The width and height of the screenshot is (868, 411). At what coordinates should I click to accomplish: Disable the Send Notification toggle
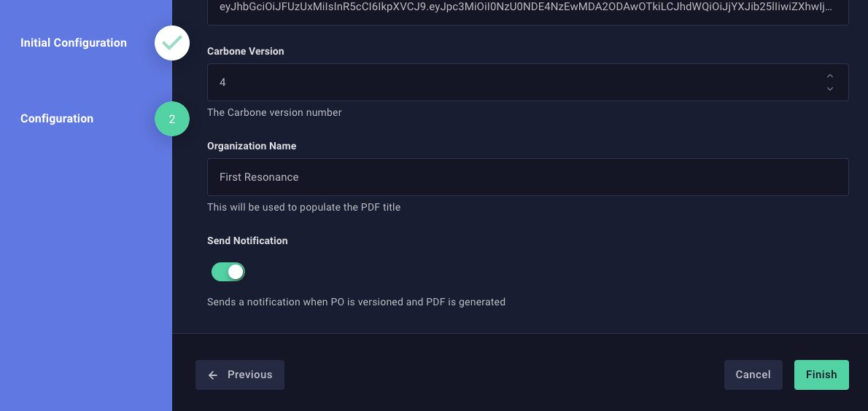228,272
